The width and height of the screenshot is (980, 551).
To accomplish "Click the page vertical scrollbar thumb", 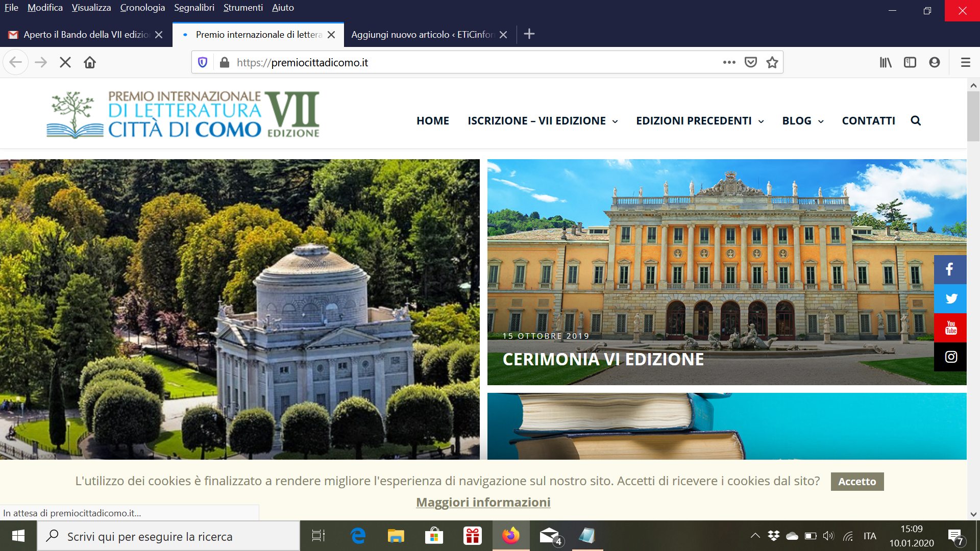I will click(x=973, y=116).
